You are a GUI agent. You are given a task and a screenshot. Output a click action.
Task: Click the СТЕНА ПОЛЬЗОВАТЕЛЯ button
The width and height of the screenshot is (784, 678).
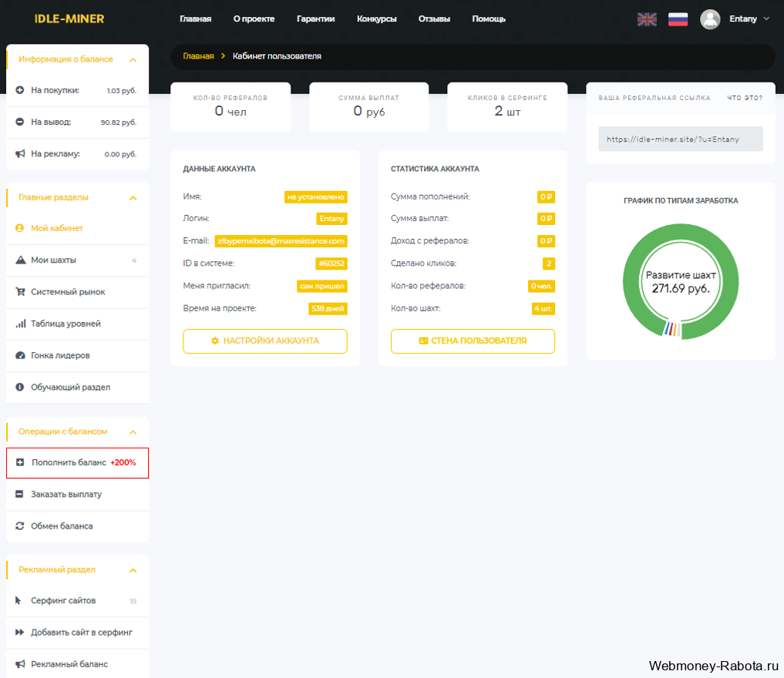click(x=473, y=341)
